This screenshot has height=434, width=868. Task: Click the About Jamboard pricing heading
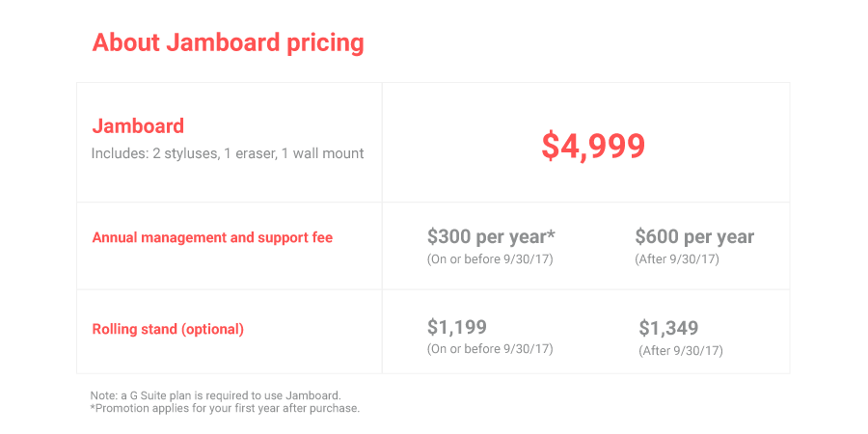[228, 43]
